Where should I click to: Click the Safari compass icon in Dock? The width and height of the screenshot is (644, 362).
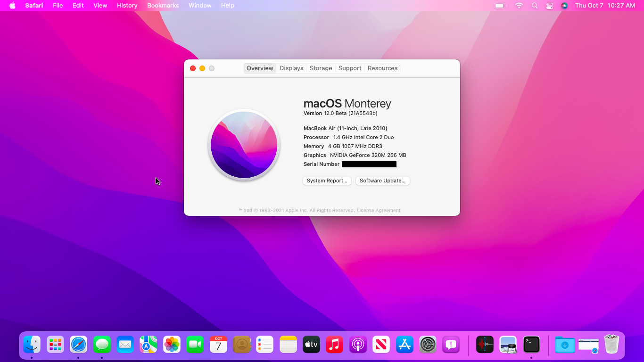click(79, 345)
